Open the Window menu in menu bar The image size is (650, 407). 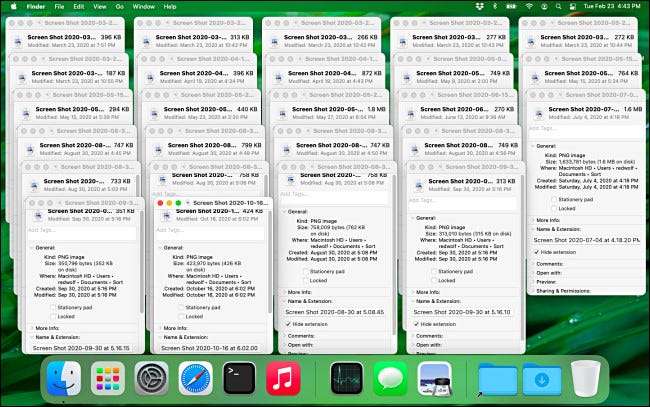tap(143, 6)
